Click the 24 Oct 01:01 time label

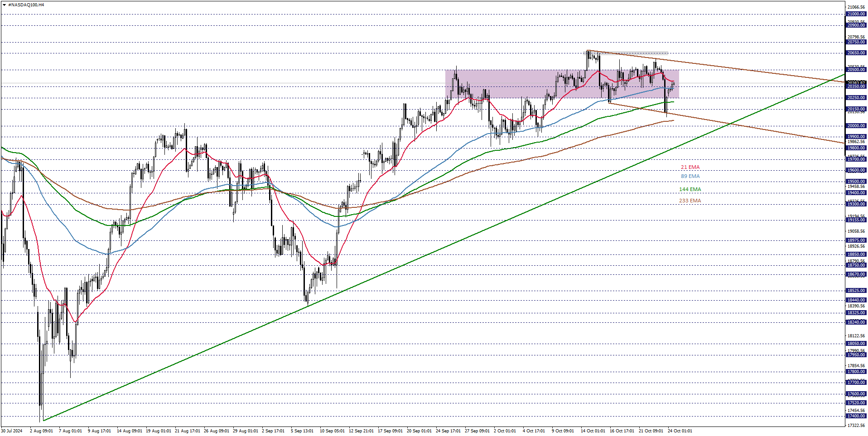coord(680,431)
